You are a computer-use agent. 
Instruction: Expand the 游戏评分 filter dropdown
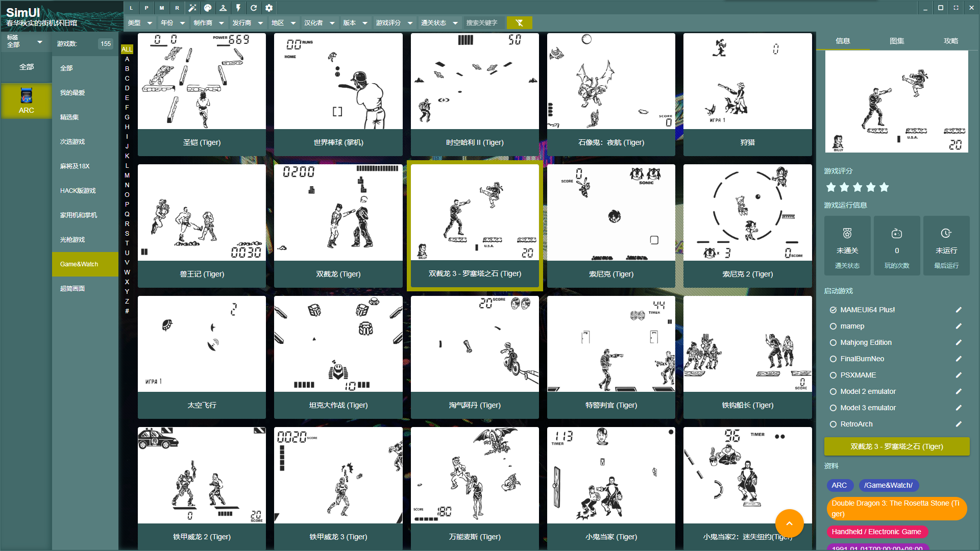[395, 22]
